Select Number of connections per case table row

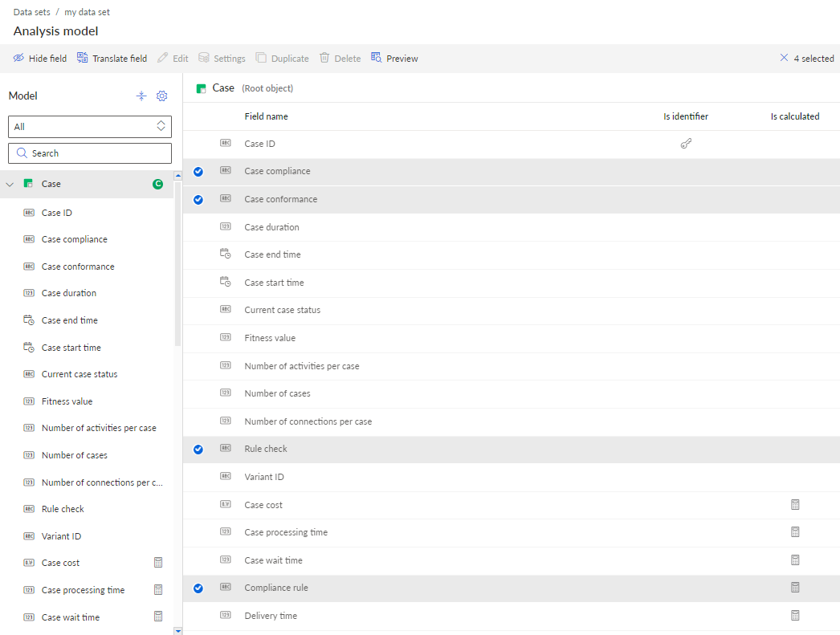coord(511,421)
